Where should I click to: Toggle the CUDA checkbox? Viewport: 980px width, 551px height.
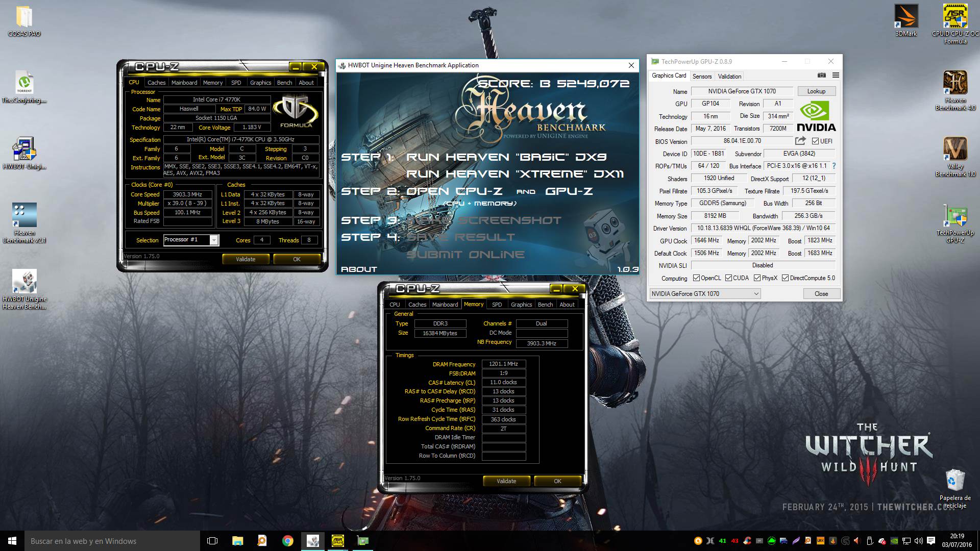point(728,278)
